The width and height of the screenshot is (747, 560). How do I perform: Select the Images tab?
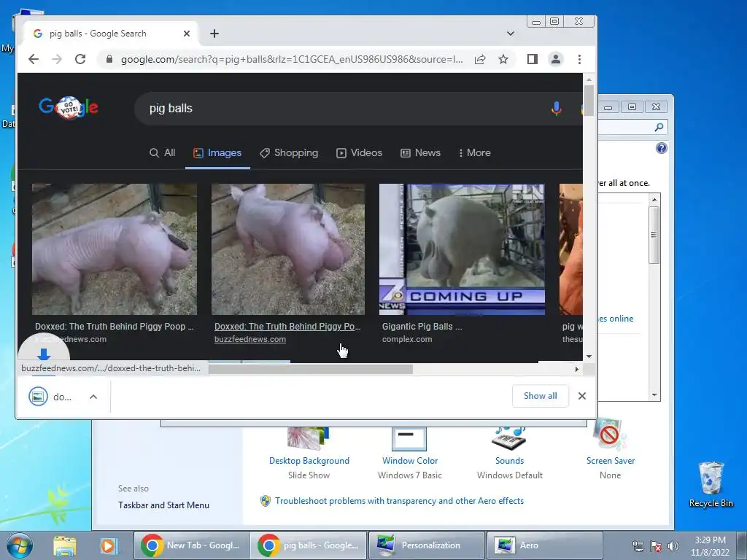(x=217, y=153)
